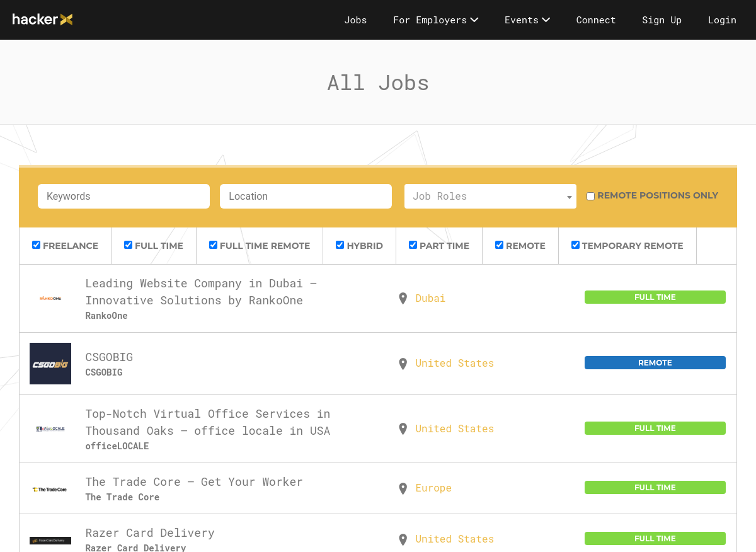Screen dimensions: 756x552
Task: Open The Trade Core job listing
Action: [194, 482]
